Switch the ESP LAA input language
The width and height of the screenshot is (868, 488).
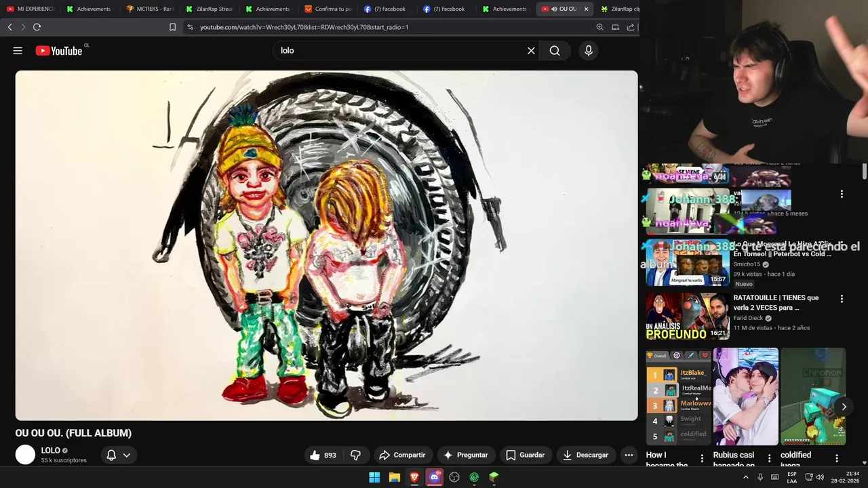[792, 477]
